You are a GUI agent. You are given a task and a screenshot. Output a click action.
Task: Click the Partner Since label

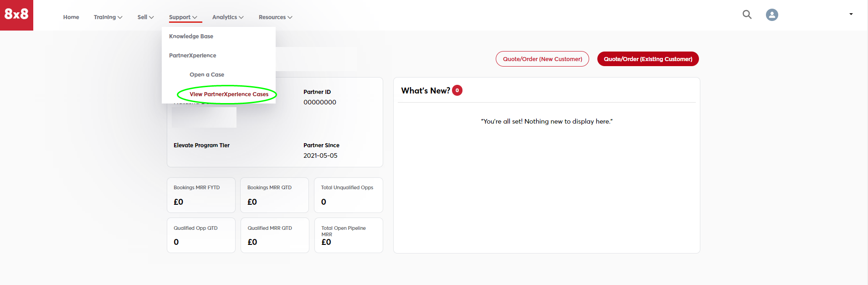click(x=321, y=145)
